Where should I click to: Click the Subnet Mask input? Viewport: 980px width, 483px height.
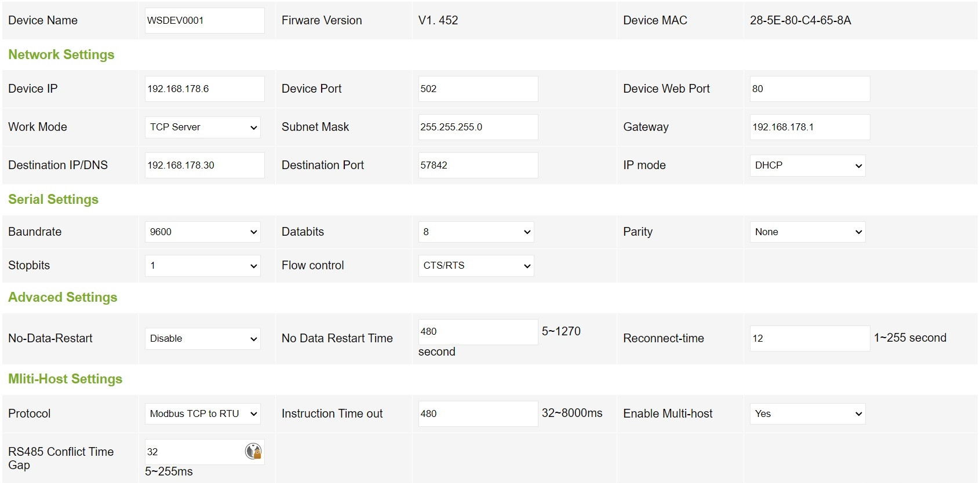tap(478, 127)
